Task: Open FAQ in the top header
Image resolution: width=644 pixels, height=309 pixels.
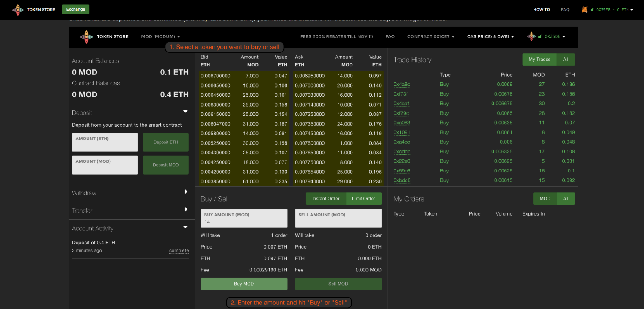Action: [565, 10]
